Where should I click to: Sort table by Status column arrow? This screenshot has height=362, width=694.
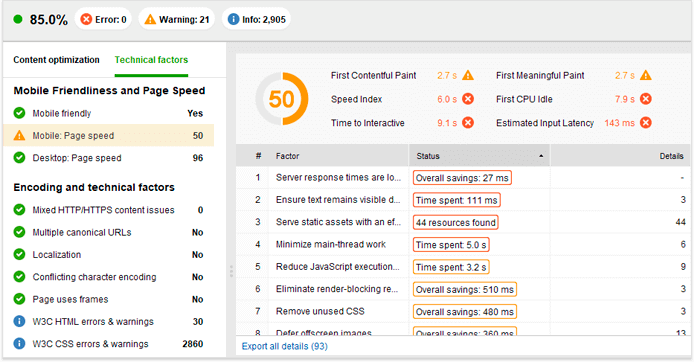click(541, 156)
